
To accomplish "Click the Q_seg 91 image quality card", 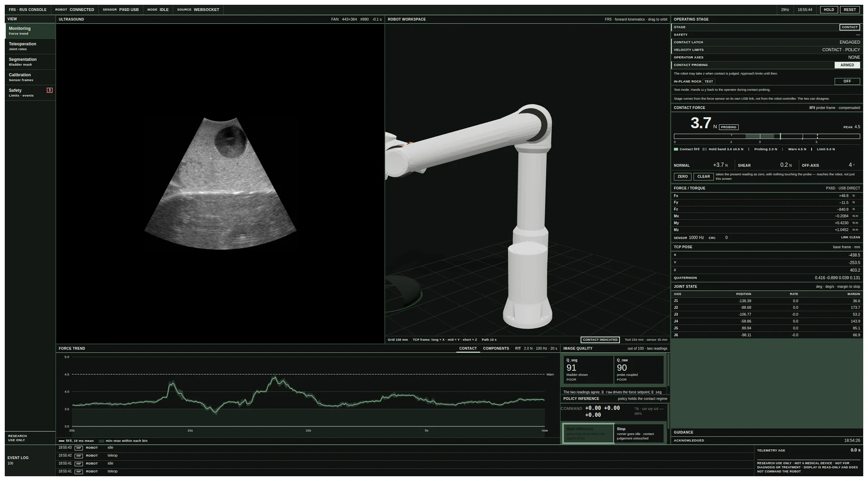I will (x=588, y=369).
